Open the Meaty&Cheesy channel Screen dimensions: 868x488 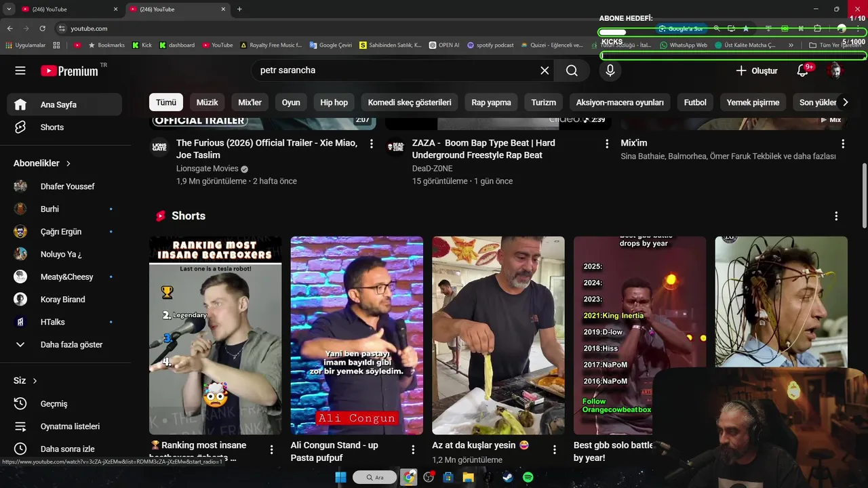click(64, 277)
